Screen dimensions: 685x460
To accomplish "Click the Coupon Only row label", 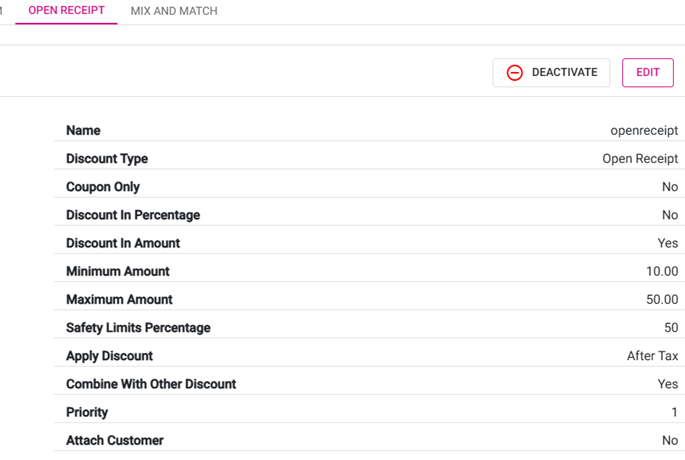I will [x=103, y=187].
